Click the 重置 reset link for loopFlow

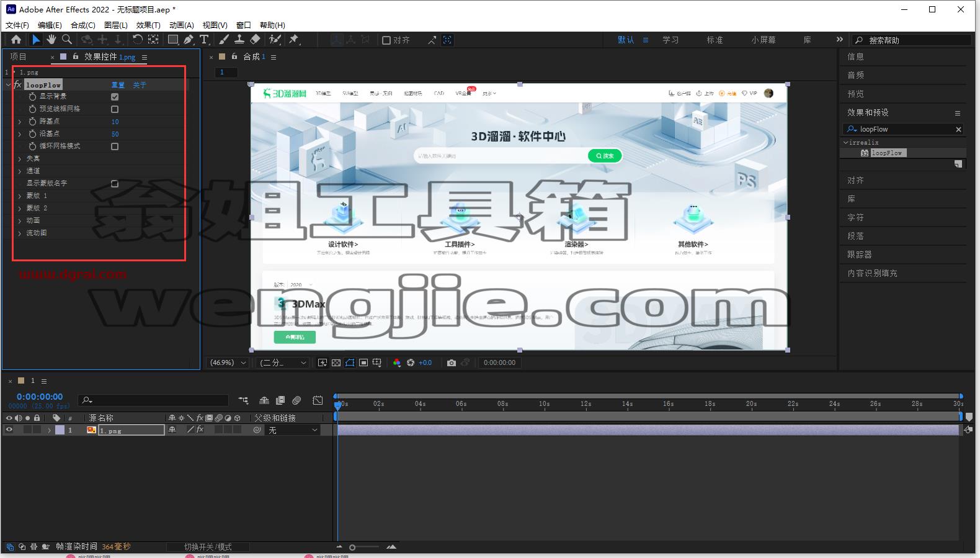pos(118,85)
